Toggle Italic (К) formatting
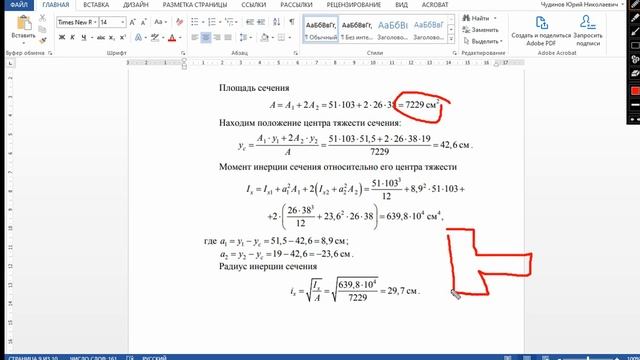This screenshot has width=640, height=360. (72, 38)
